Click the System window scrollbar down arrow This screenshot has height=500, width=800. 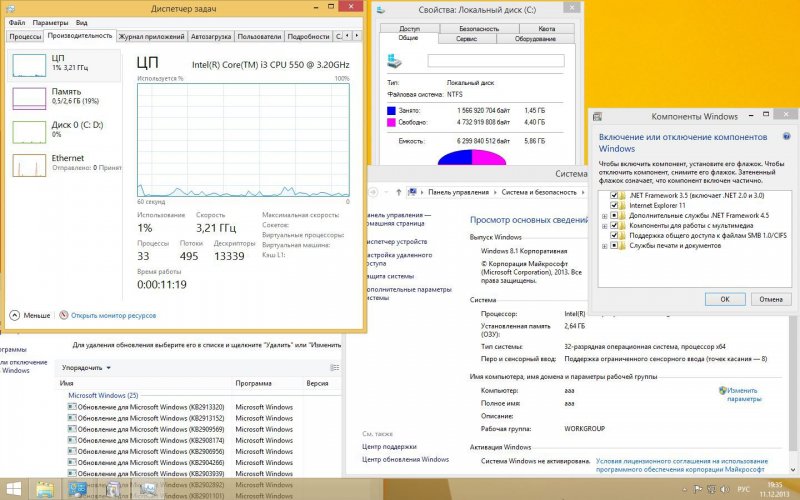pos(793,469)
